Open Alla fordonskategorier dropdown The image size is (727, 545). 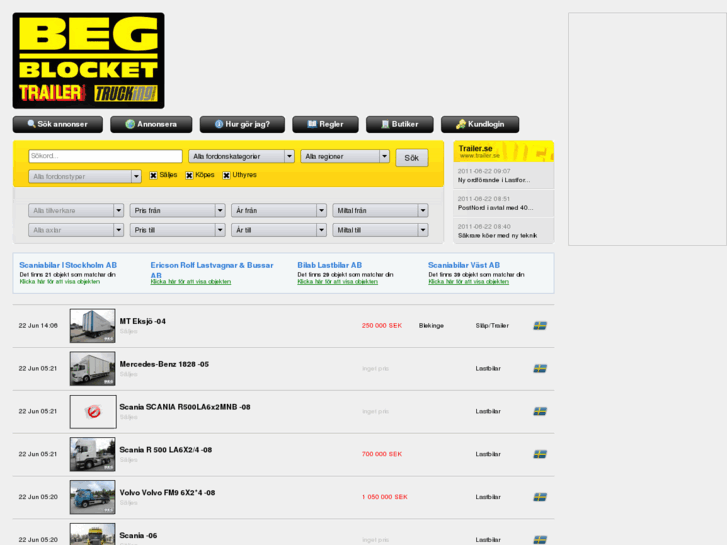tap(241, 156)
